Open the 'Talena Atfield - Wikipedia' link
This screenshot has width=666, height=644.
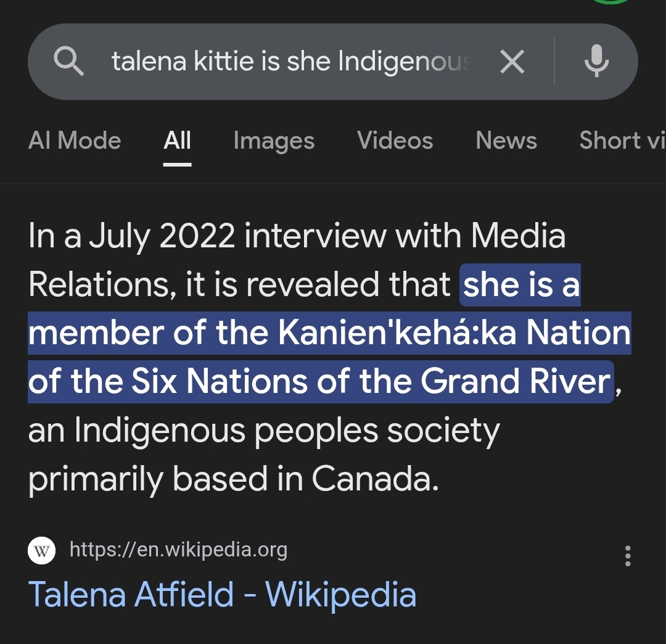coord(222,595)
